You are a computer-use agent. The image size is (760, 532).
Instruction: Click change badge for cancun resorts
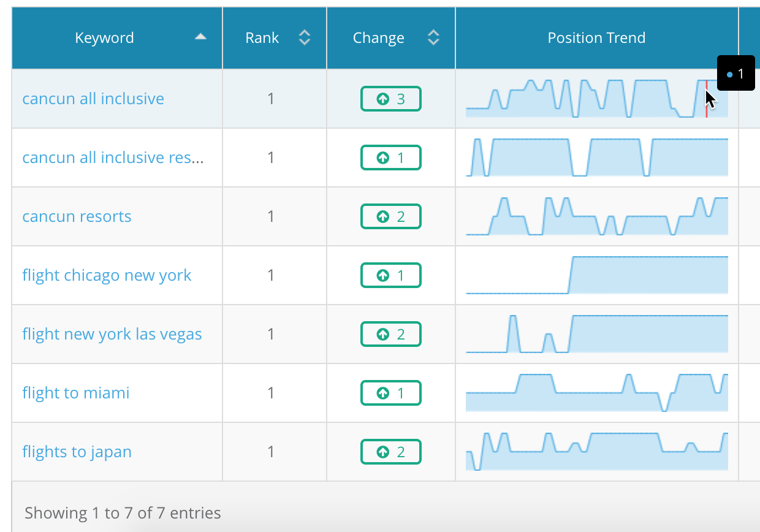coord(390,216)
